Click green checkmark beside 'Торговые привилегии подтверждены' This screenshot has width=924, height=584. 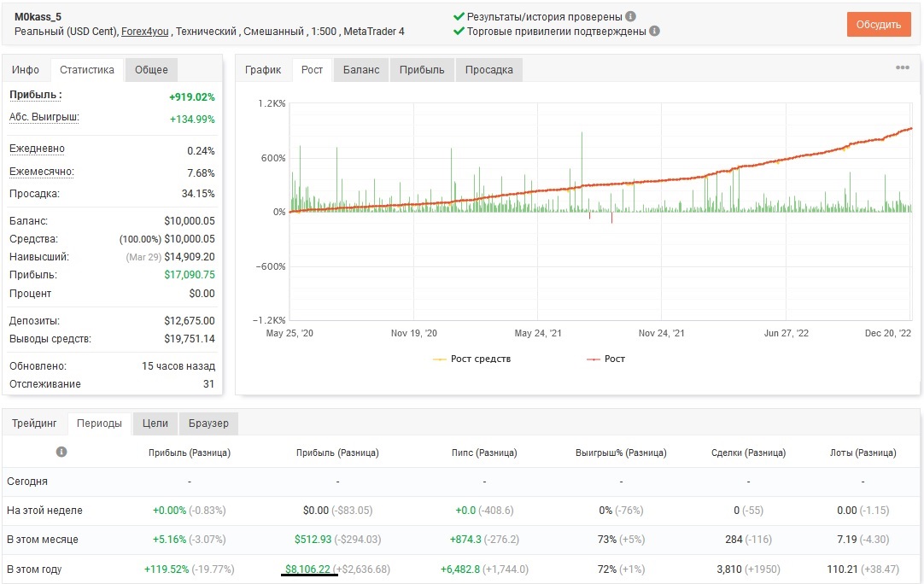pos(459,32)
